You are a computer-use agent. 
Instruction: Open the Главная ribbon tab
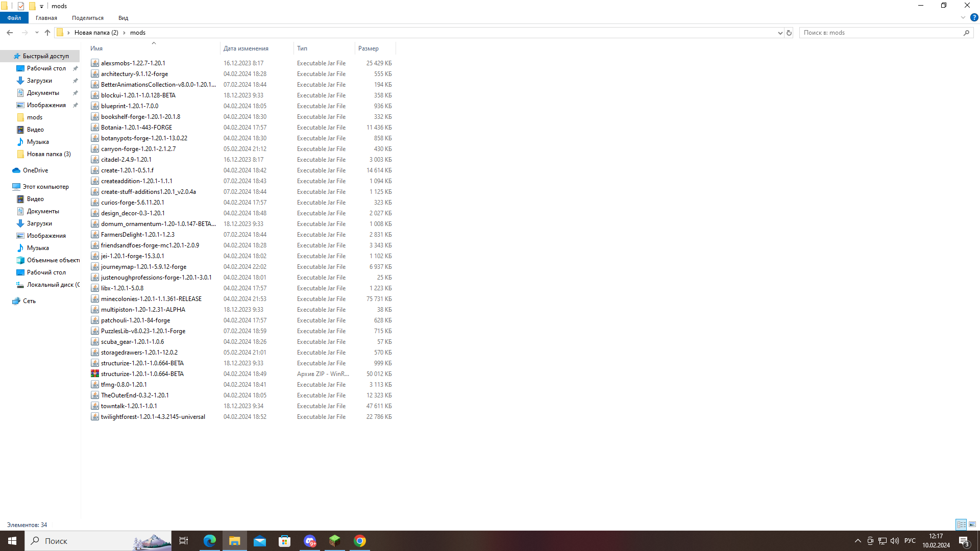[46, 18]
